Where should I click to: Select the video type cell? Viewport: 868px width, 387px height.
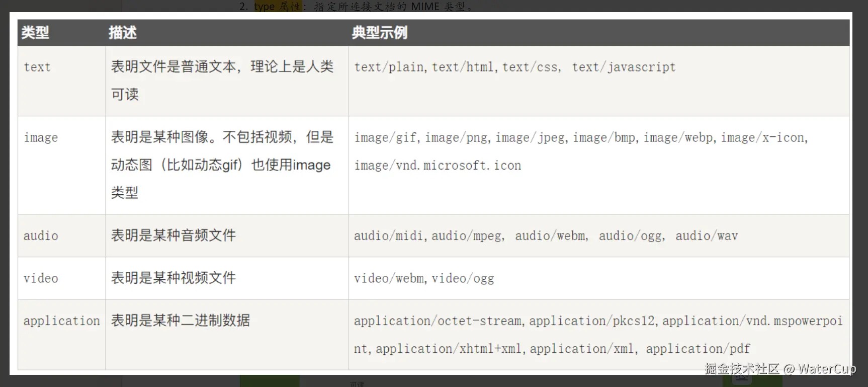coord(41,278)
